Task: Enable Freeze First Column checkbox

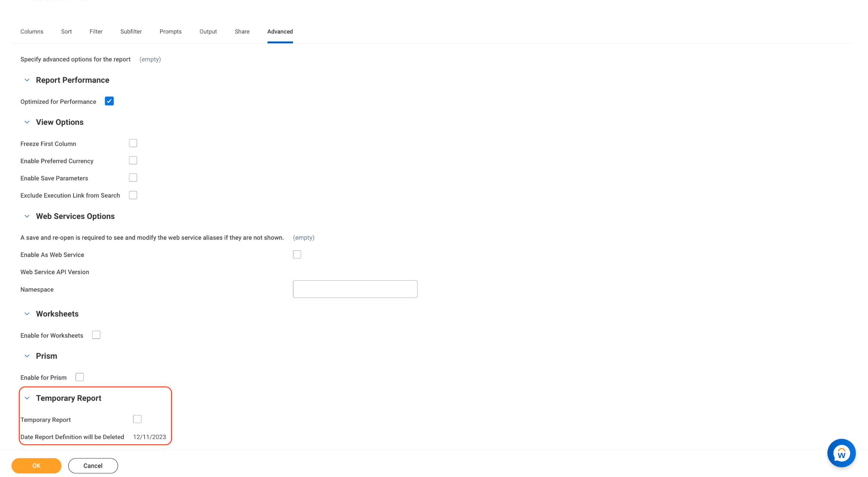Action: [133, 143]
